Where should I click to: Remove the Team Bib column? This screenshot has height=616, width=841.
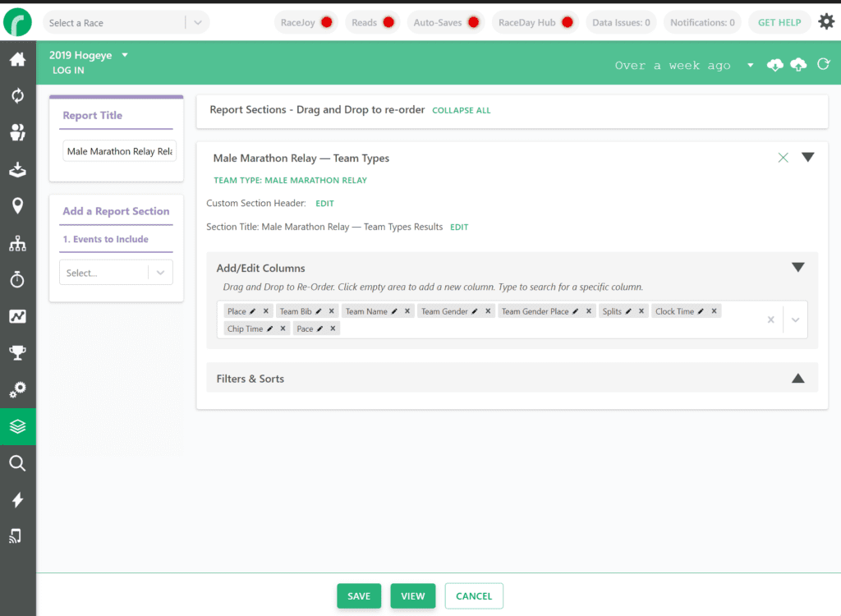332,311
